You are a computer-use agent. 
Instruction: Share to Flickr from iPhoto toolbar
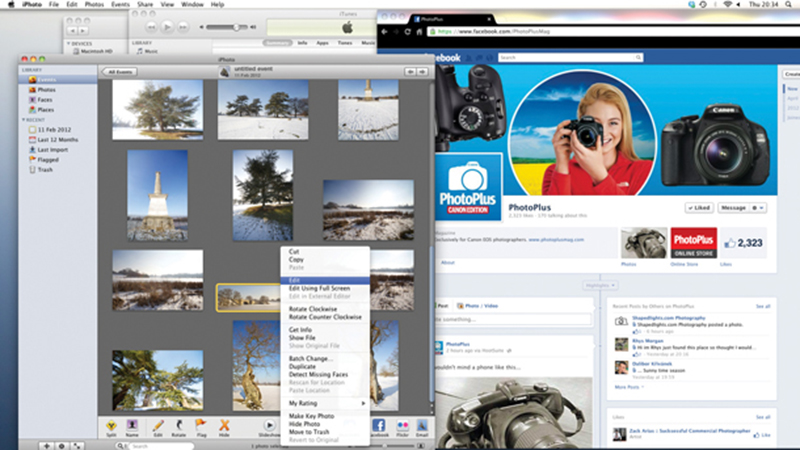point(403,428)
